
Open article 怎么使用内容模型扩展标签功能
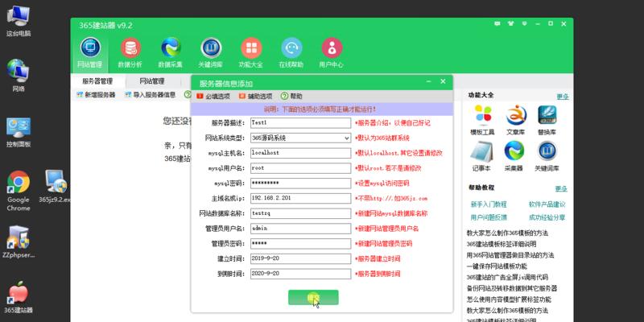pyautogui.click(x=509, y=299)
